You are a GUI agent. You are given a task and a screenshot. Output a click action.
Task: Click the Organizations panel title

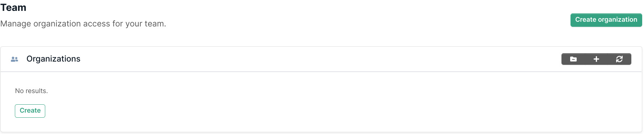click(53, 59)
